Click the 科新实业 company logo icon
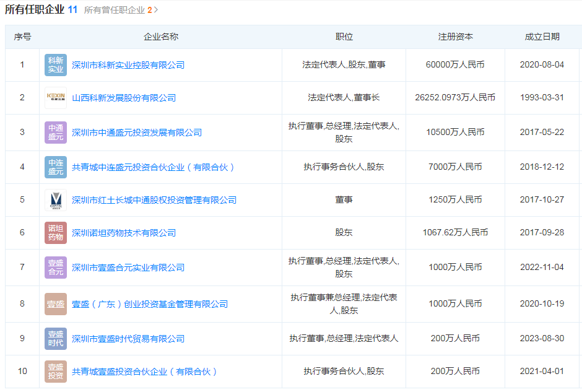The width and height of the screenshot is (582, 392). tap(56, 65)
